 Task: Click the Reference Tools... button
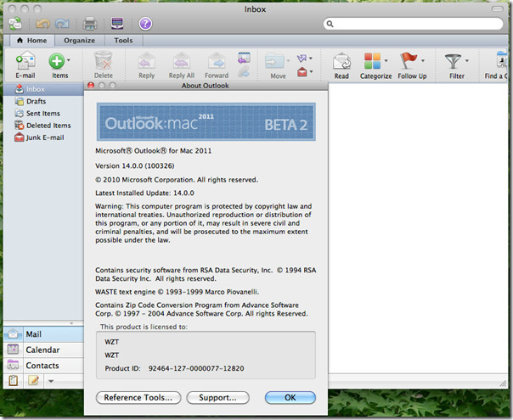click(x=138, y=397)
